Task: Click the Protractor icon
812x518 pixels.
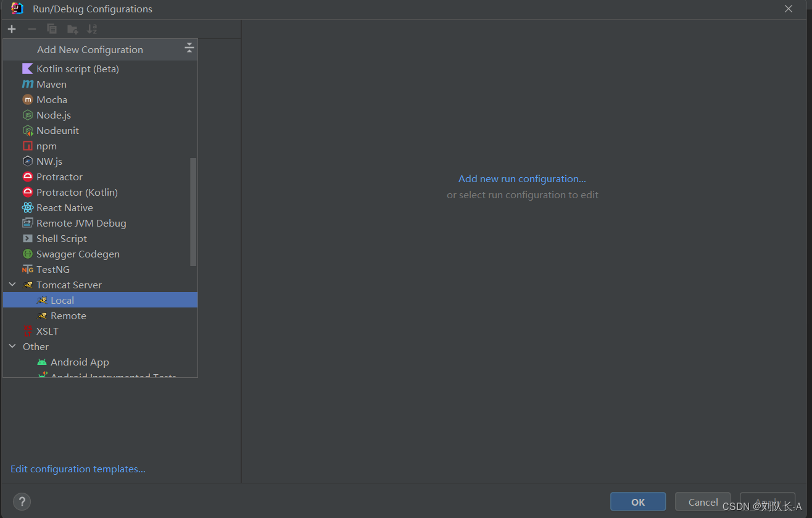Action: pos(27,177)
